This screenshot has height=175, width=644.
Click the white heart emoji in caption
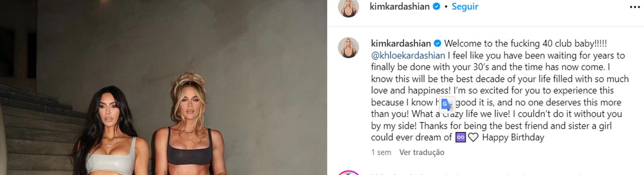click(x=473, y=137)
